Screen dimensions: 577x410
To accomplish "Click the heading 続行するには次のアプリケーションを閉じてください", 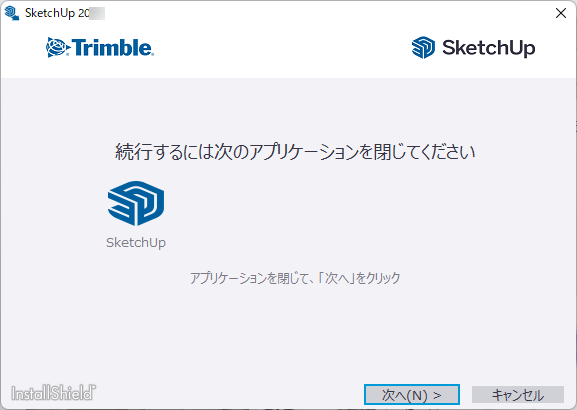I will point(295,152).
